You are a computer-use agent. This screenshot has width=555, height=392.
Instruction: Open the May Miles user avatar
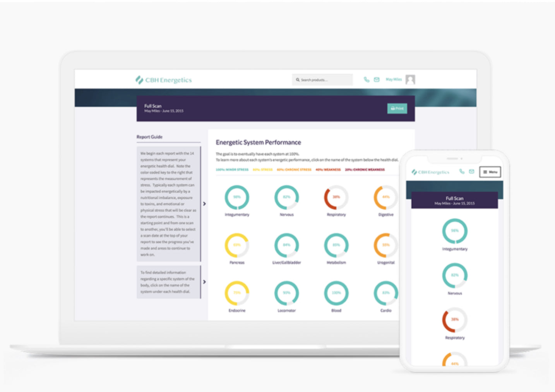pyautogui.click(x=410, y=80)
